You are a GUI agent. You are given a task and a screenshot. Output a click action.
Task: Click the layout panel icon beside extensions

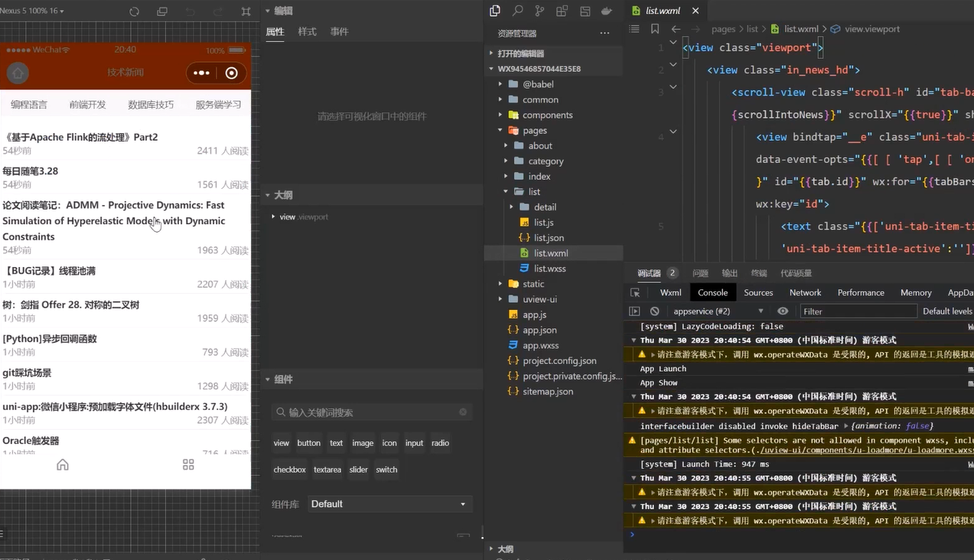click(x=585, y=11)
